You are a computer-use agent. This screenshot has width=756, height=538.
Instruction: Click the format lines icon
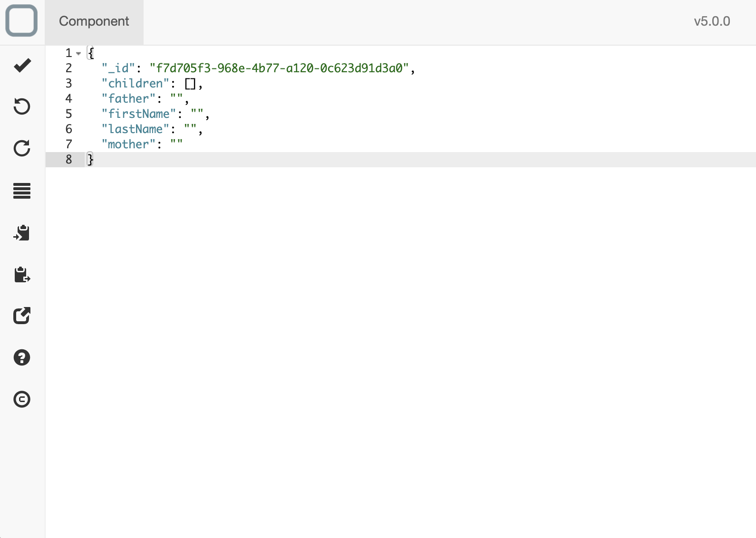point(22,191)
